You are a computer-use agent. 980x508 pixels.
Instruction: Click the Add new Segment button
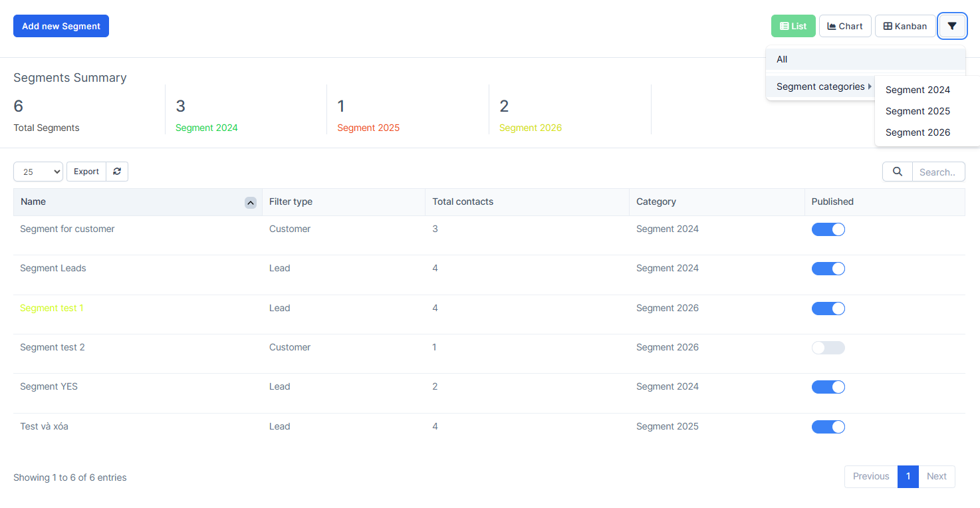[61, 26]
